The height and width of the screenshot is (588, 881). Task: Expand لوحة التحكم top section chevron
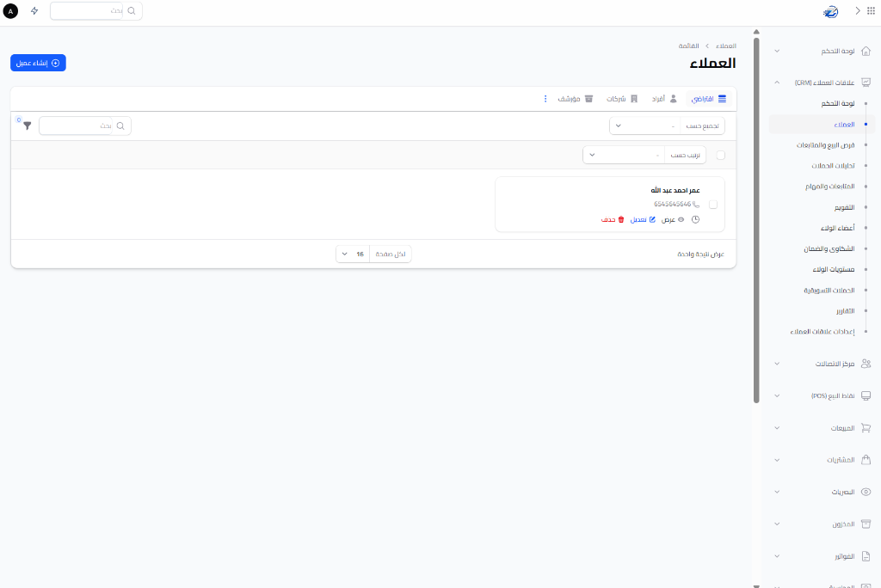[777, 51]
